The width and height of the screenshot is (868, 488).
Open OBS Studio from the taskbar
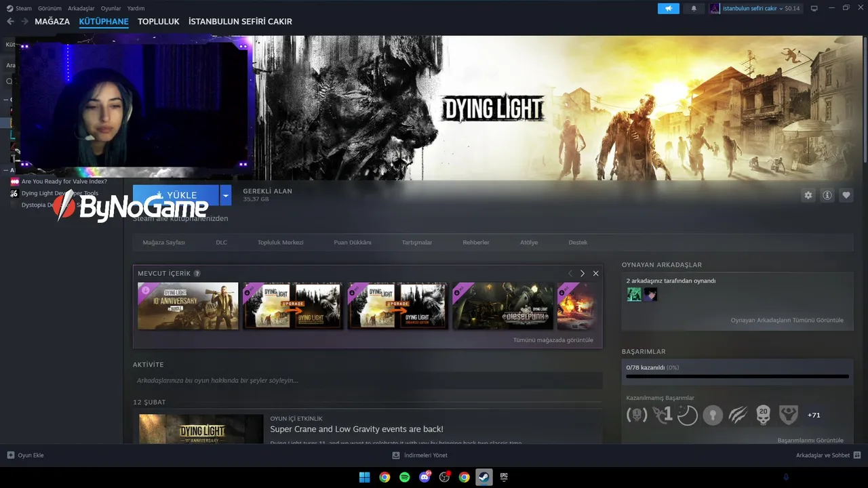point(445,477)
